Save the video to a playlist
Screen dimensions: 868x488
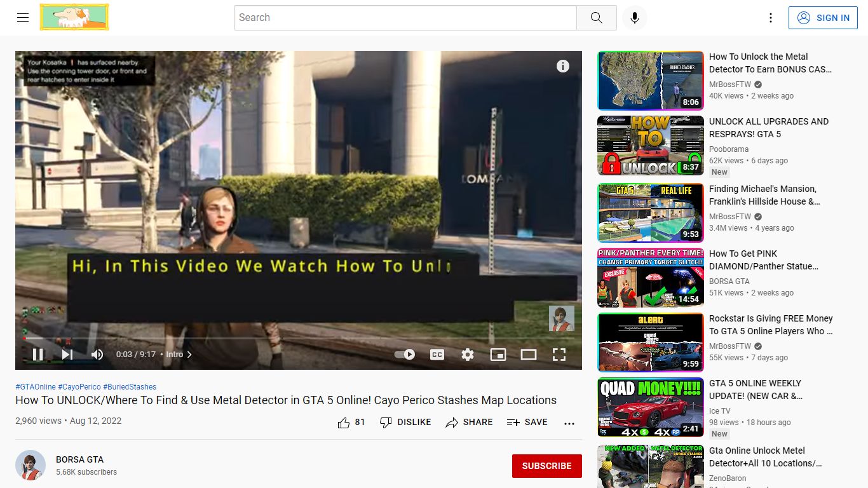[527, 423]
